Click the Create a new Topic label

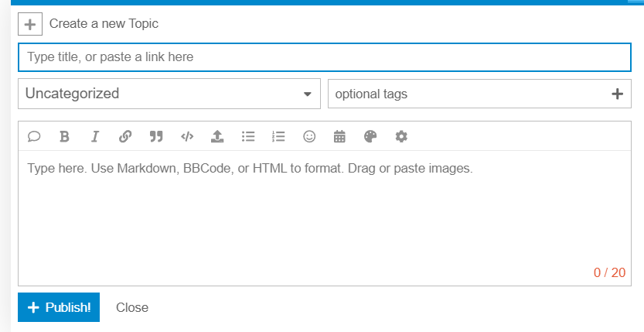point(104,24)
